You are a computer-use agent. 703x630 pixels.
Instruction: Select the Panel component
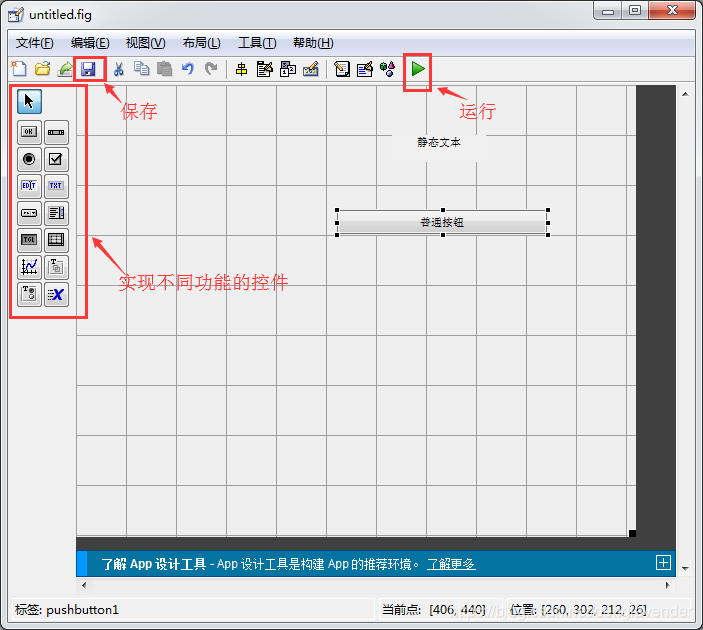(56, 267)
